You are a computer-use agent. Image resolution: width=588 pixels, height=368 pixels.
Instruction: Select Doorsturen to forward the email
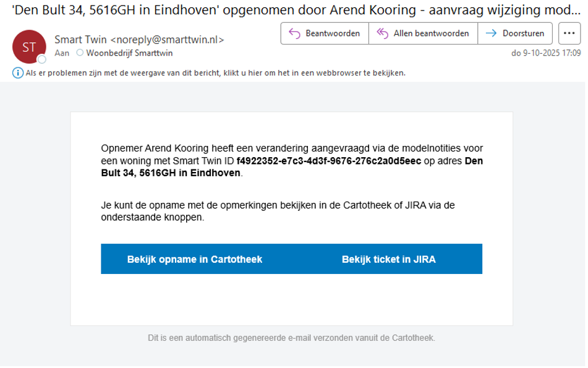[x=523, y=33]
